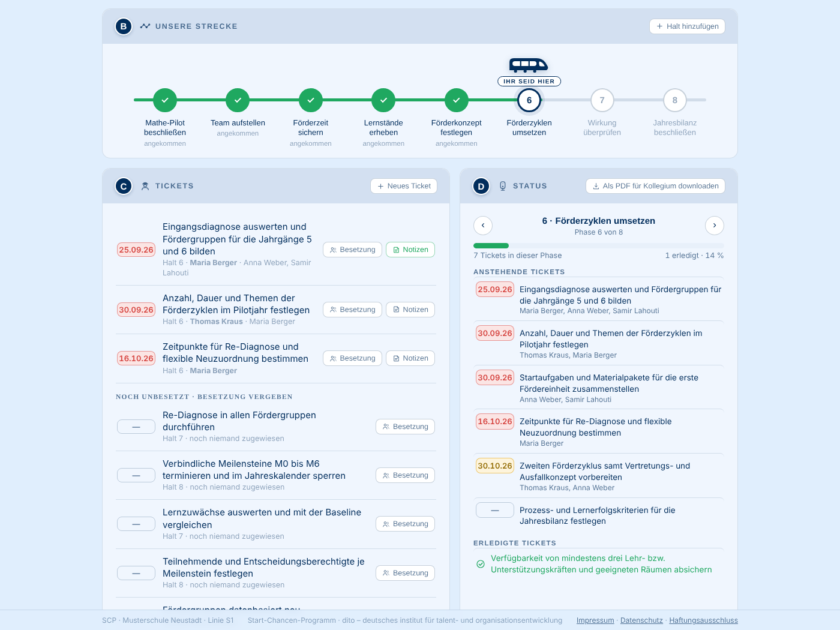
Task: Assign Besetzung for Teilnehmende und Entscheidungsberechtigte ticket
Action: [x=405, y=573]
